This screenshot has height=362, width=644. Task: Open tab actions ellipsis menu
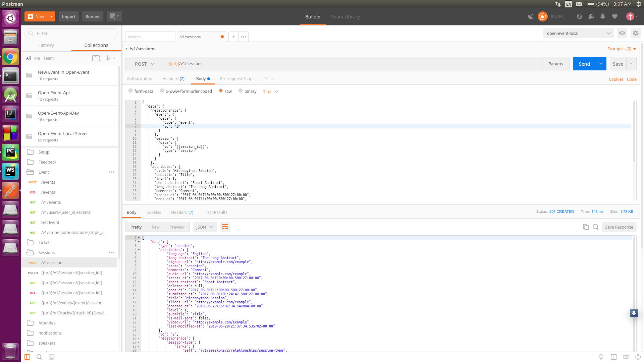[244, 37]
